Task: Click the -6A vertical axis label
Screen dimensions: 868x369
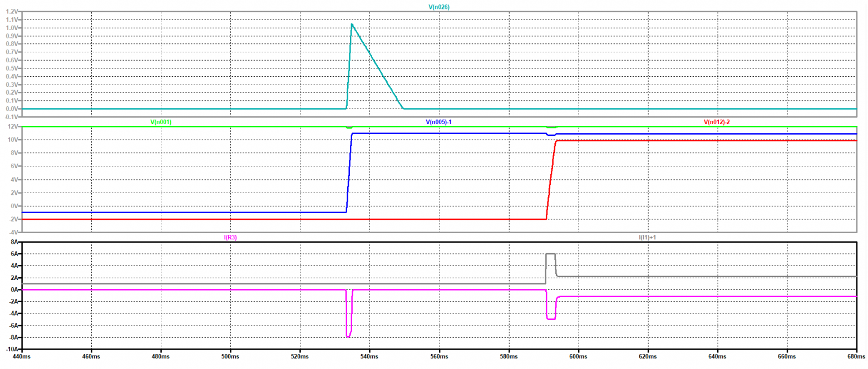Action: pyautogui.click(x=13, y=326)
